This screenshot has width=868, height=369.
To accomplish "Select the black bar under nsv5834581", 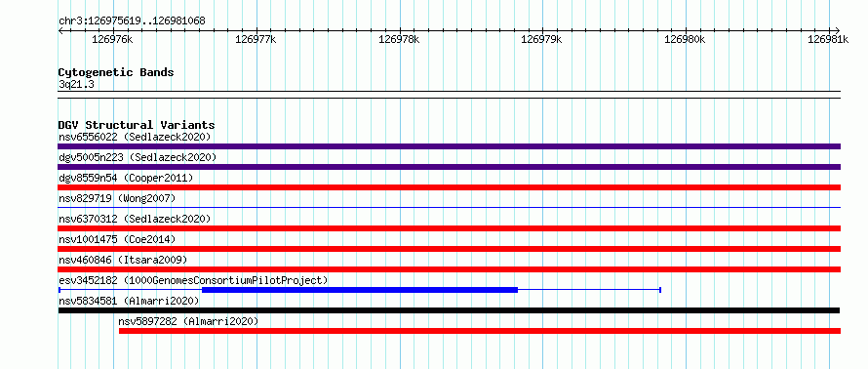I will [449, 310].
